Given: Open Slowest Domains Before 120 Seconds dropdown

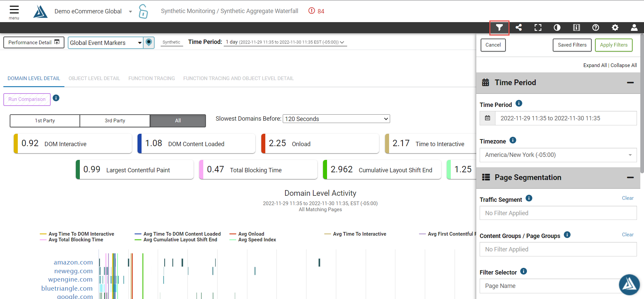Looking at the screenshot, I should pos(336,119).
